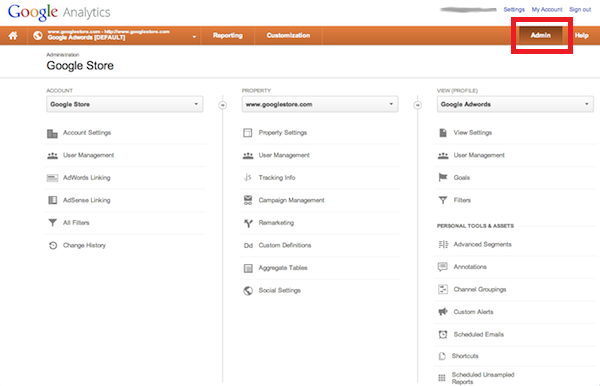The width and height of the screenshot is (600, 386).
Task: Click the people icon beside User Management under View
Action: [x=443, y=155]
